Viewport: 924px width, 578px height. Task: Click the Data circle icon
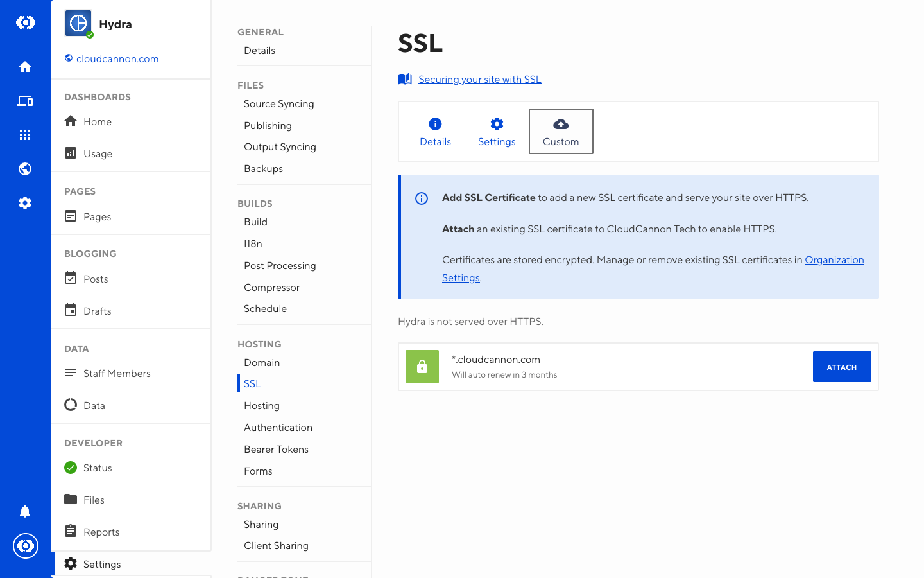tap(71, 405)
